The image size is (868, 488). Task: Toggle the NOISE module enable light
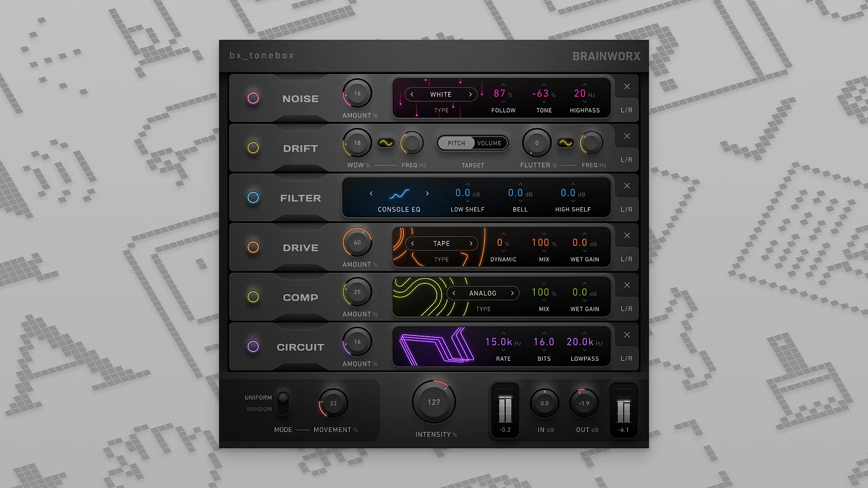253,99
